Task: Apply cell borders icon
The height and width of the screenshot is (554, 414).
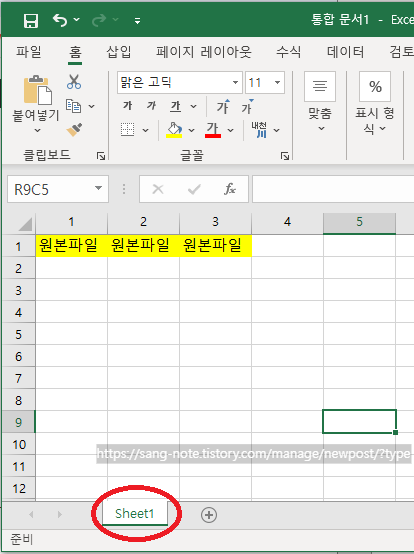Action: click(128, 130)
